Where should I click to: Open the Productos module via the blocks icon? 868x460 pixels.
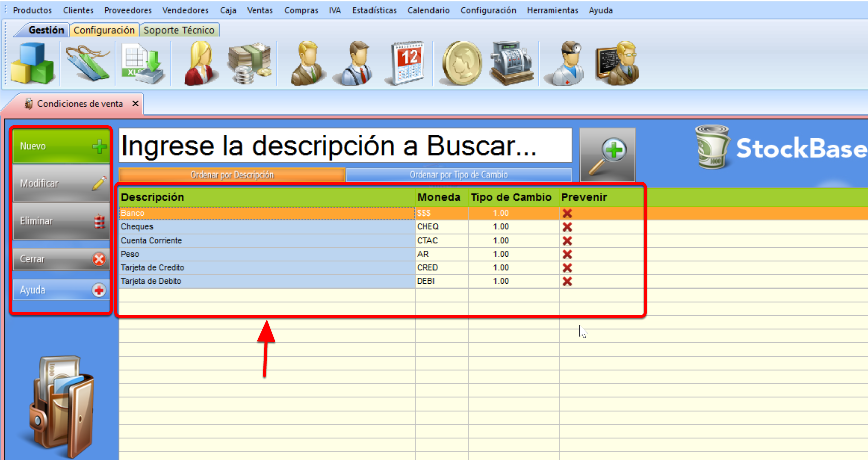pos(33,63)
